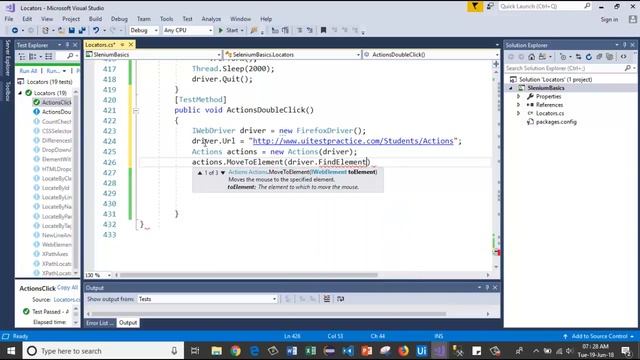The height and width of the screenshot is (360, 640).
Task: Open the Show output from Tests dropdown
Action: pyautogui.click(x=207, y=299)
